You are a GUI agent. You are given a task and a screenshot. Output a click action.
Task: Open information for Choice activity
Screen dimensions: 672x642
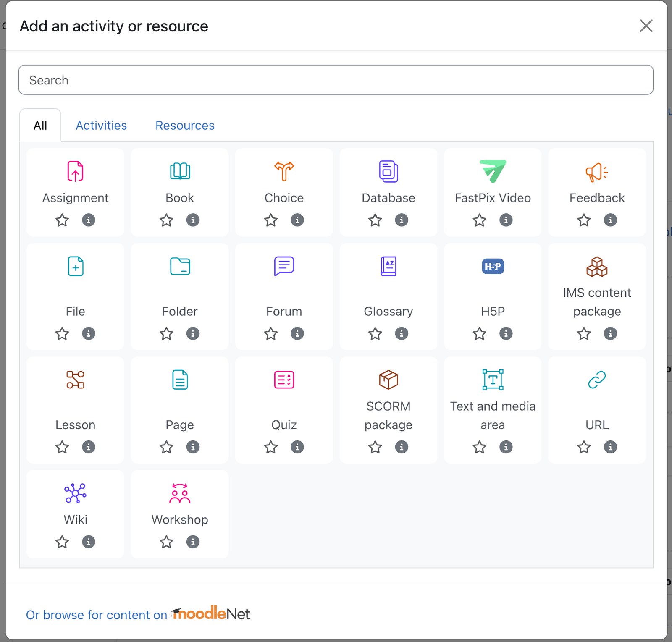297,220
